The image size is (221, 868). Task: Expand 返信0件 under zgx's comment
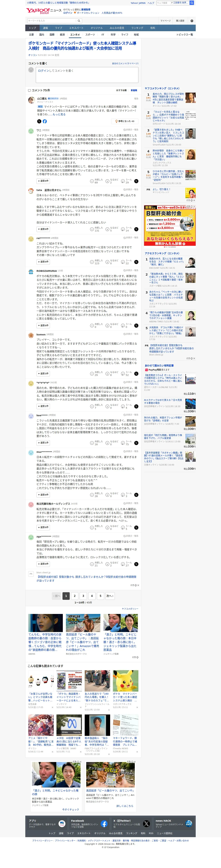43,564
